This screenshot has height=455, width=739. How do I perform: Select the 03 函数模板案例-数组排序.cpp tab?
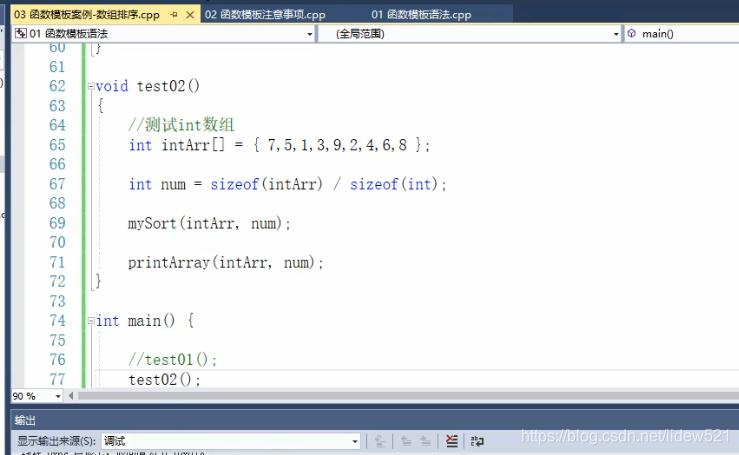point(87,15)
